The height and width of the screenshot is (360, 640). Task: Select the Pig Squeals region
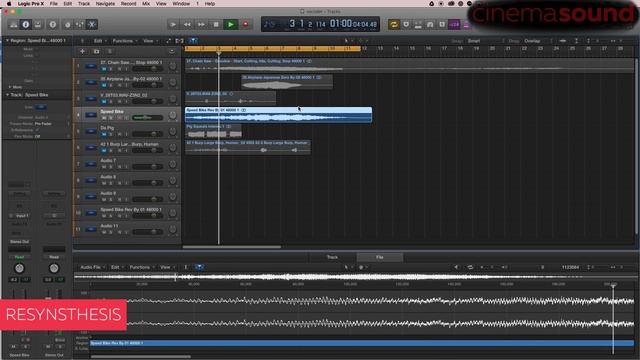tap(213, 131)
